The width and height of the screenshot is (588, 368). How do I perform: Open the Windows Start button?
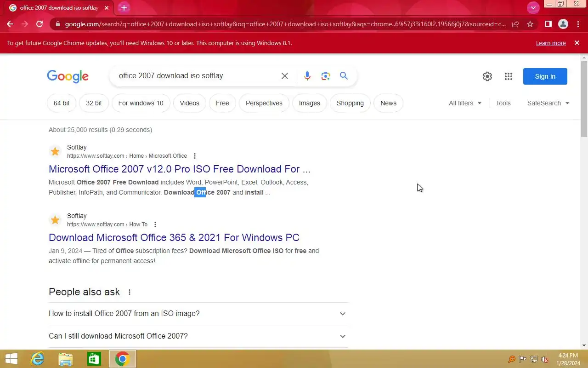(11, 359)
